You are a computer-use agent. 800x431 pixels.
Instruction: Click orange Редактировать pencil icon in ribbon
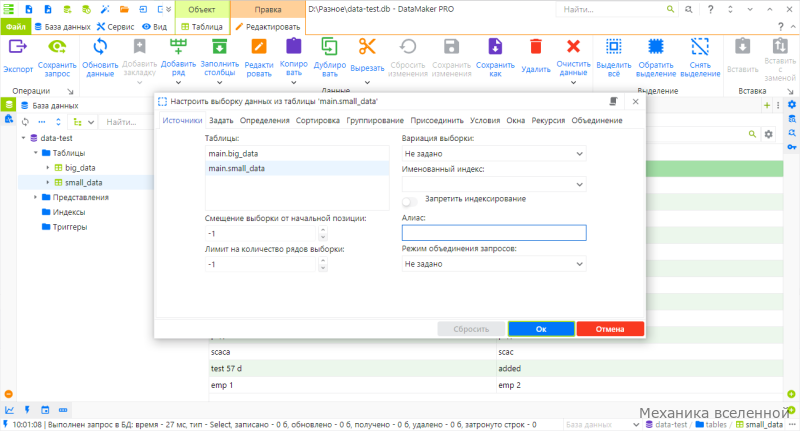[x=259, y=47]
